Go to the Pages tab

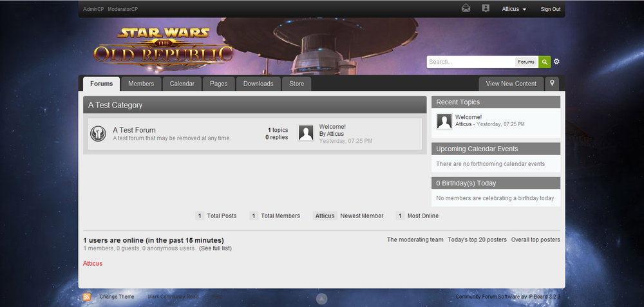(x=218, y=84)
